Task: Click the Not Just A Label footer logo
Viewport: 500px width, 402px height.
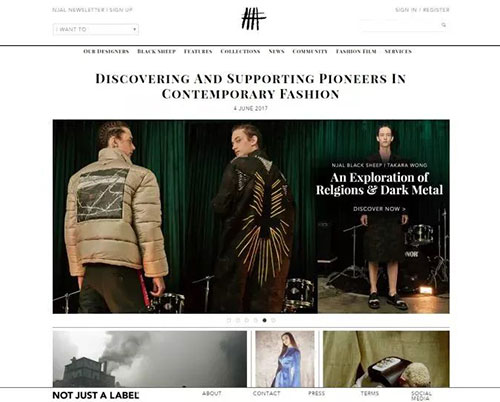Action: click(x=96, y=396)
